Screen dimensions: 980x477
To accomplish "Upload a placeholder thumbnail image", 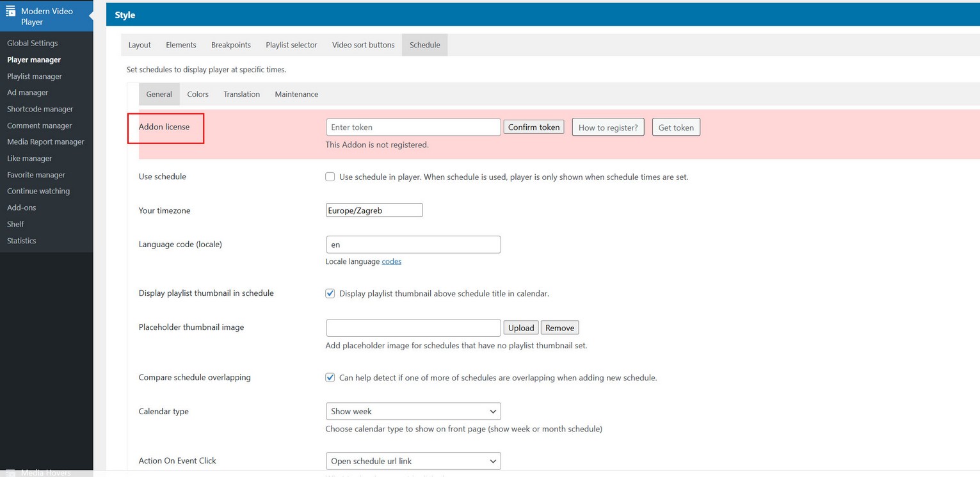I will (521, 328).
